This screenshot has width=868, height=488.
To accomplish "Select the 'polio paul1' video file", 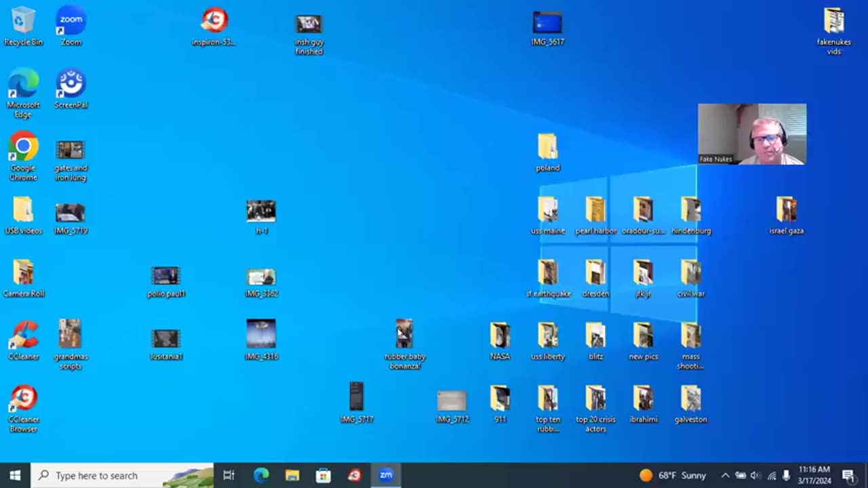I will click(166, 281).
